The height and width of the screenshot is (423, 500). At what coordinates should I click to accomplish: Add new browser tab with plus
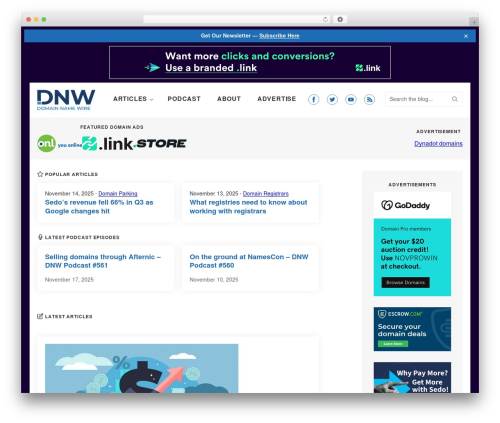pyautogui.click(x=474, y=22)
